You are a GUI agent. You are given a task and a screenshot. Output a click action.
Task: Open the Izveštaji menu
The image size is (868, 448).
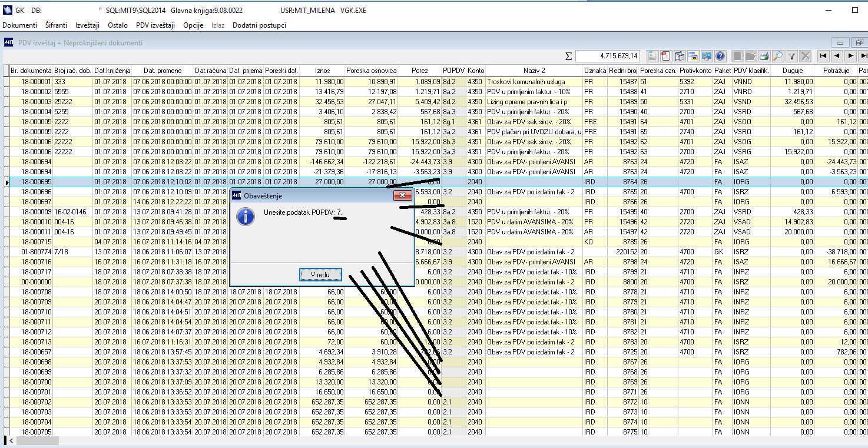coord(87,25)
